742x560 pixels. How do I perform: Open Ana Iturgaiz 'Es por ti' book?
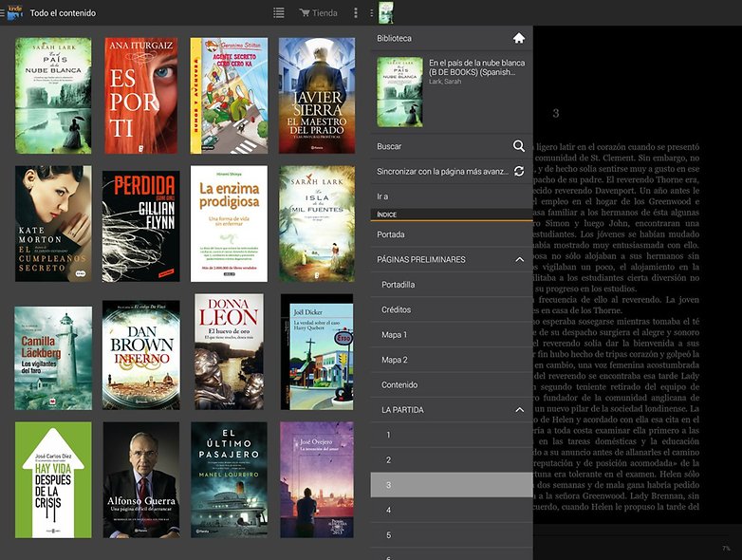tap(141, 96)
